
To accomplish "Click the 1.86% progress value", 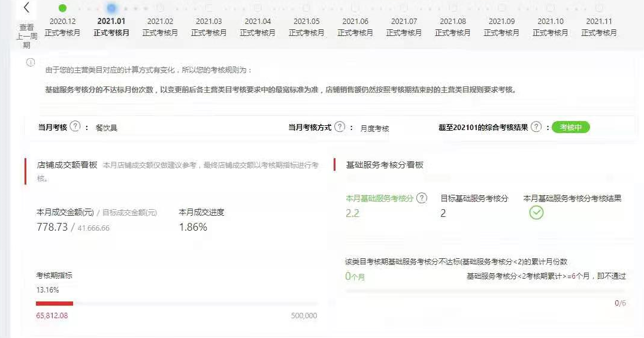I will click(193, 227).
